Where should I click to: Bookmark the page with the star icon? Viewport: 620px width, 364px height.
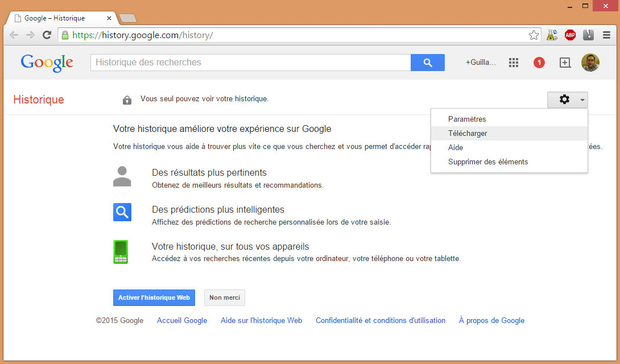pos(534,35)
